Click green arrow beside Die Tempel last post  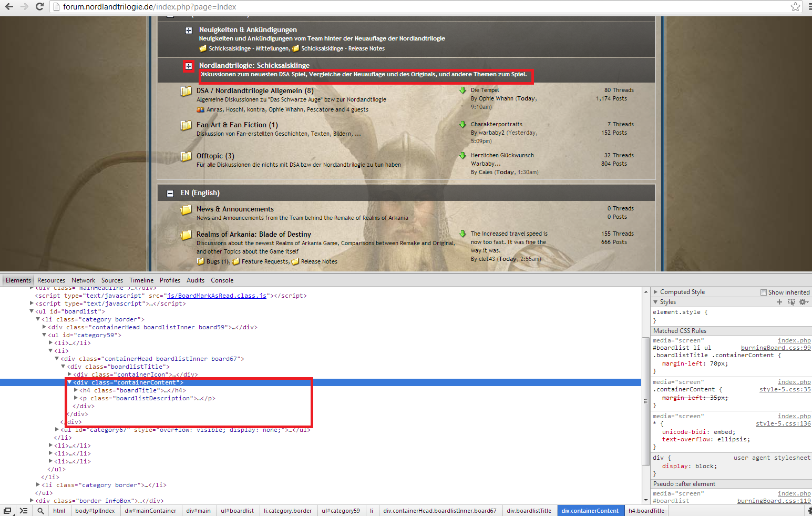462,90
